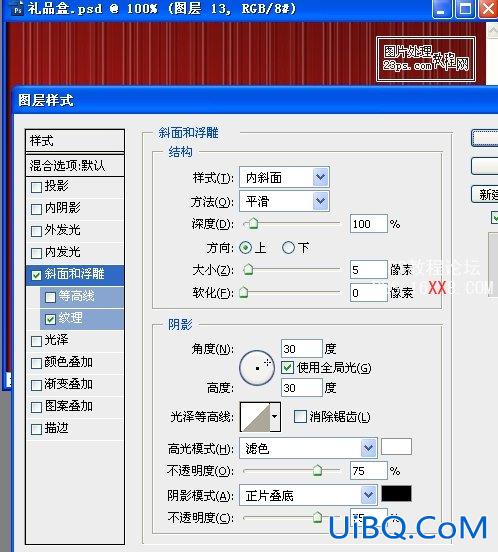Click the 大小 size slider handle
This screenshot has height=552, width=498.
[248, 270]
